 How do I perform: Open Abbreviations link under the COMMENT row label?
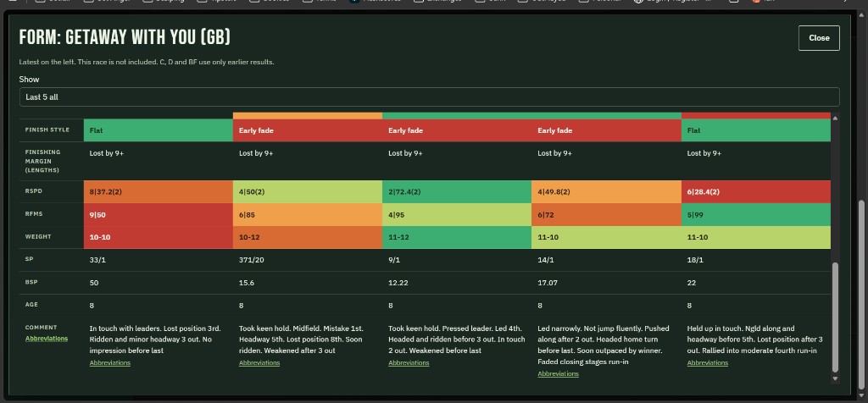click(47, 339)
